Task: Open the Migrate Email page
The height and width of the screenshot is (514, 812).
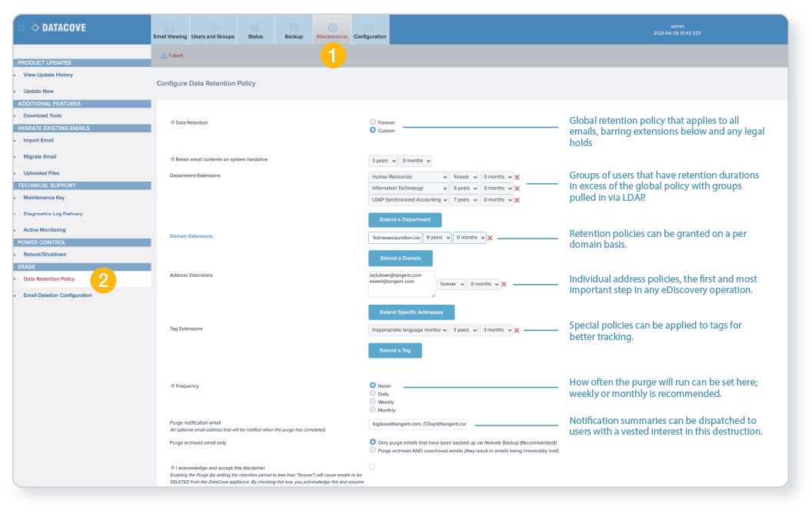Action: (x=40, y=156)
